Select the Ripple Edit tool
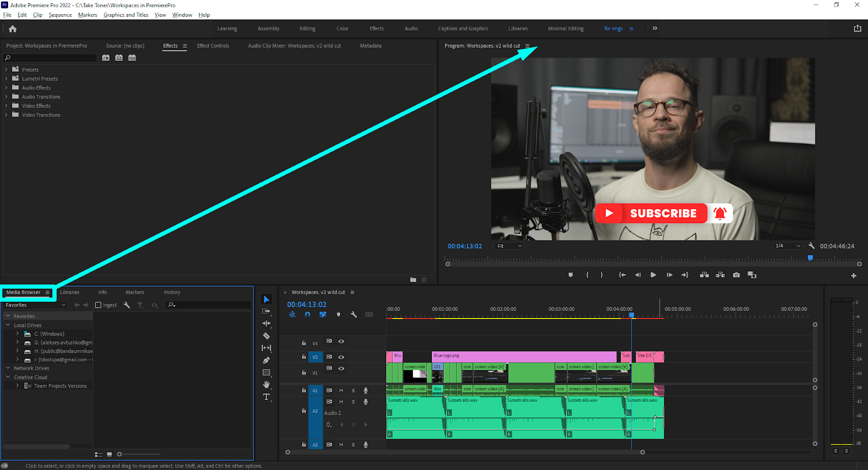The width and height of the screenshot is (868, 470). point(266,323)
